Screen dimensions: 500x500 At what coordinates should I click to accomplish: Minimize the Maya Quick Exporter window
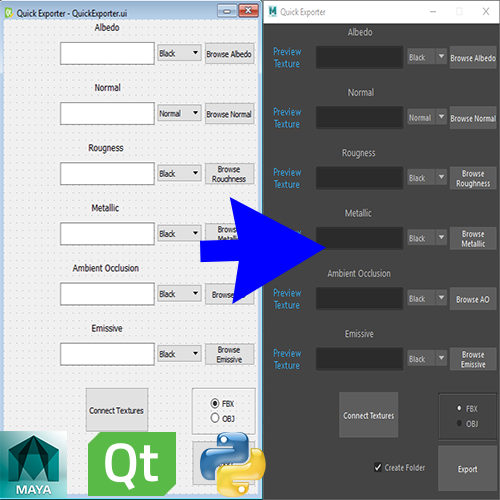[433, 12]
